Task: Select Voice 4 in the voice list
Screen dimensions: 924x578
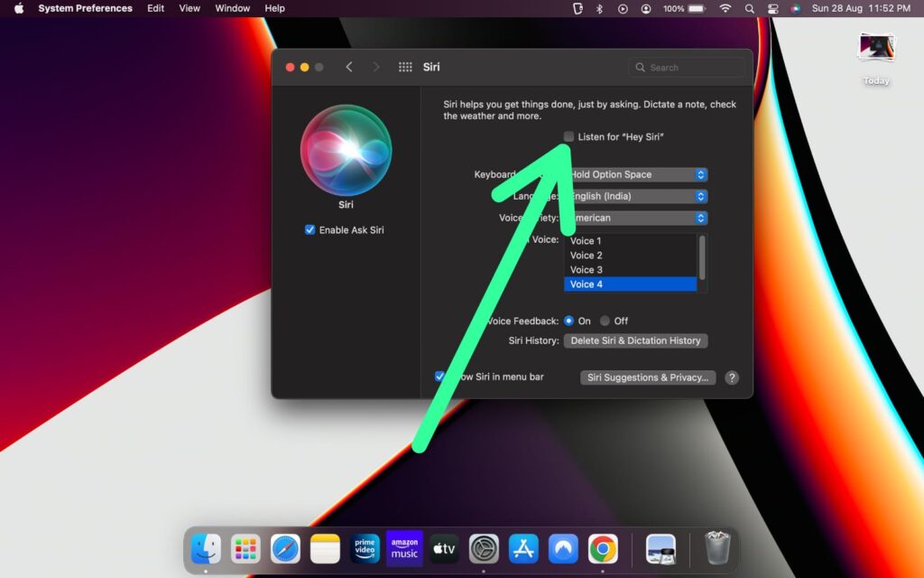Action: coord(630,284)
